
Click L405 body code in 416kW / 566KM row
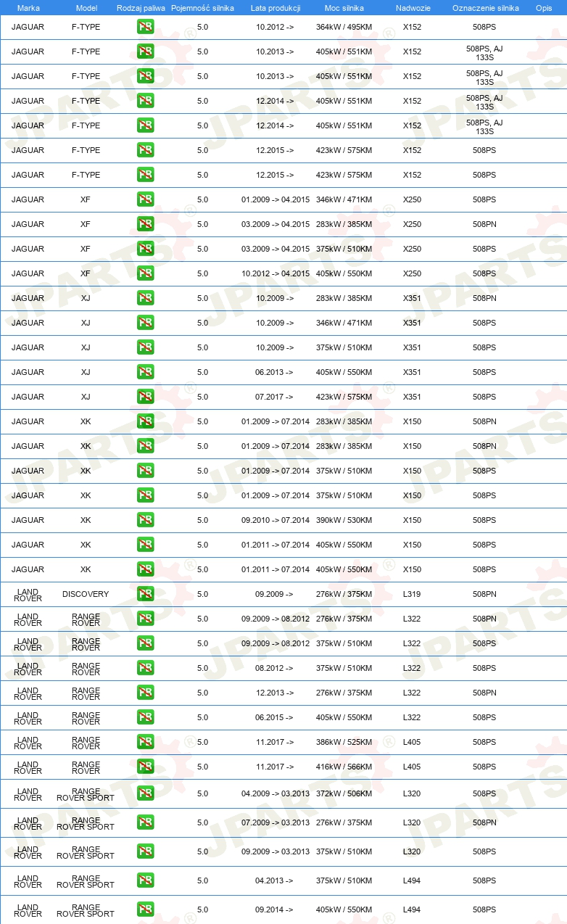click(x=412, y=767)
